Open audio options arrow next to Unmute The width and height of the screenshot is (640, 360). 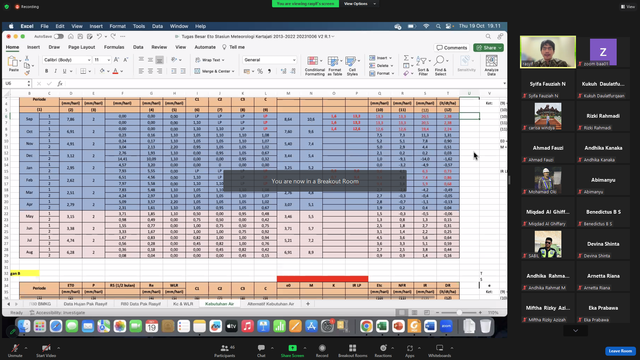tap(26, 348)
